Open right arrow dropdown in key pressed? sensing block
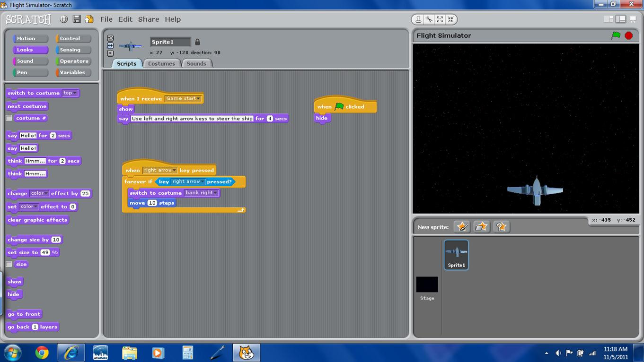Screen dimensions: 644x362 tap(188, 181)
